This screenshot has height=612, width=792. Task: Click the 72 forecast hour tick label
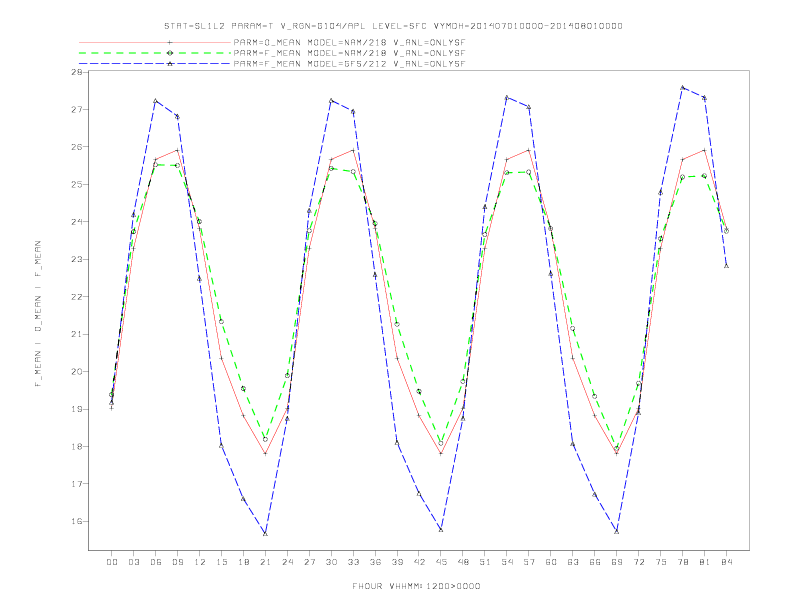639,562
